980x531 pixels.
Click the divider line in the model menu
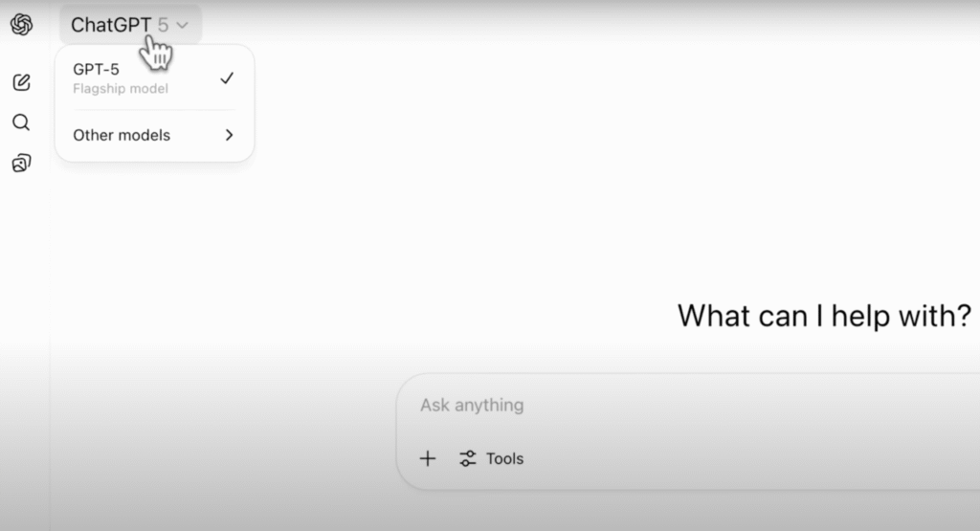click(x=154, y=111)
